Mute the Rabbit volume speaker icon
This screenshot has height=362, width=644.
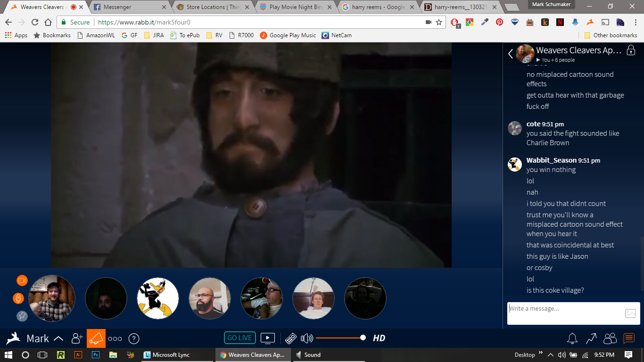click(x=307, y=338)
